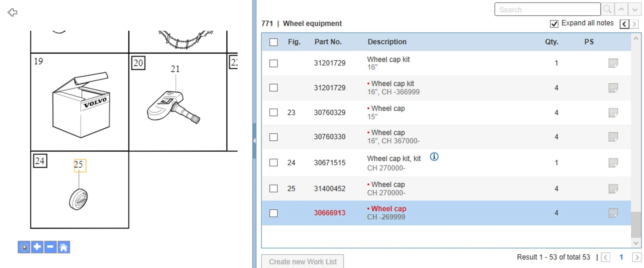Click the search magnifier icon
This screenshot has height=268, width=644.
tap(607, 10)
